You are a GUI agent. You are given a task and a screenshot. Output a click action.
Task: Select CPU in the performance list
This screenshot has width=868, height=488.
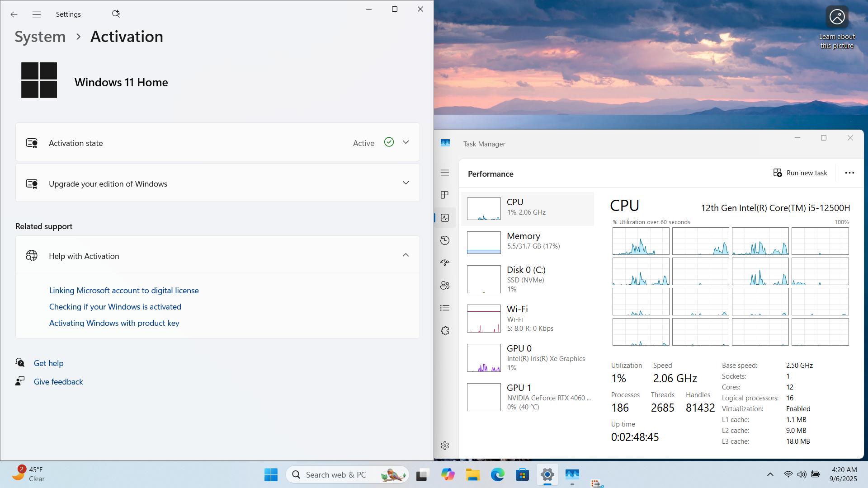527,209
